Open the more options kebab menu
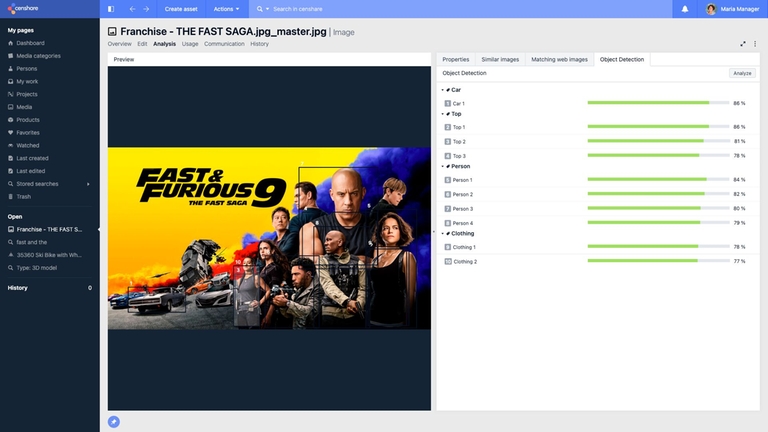 pyautogui.click(x=755, y=44)
